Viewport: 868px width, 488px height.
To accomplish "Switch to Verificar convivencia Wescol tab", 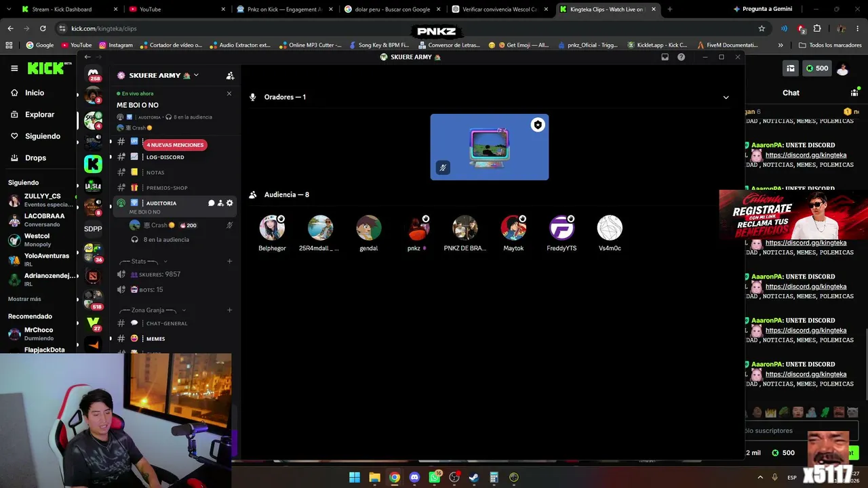I will (x=500, y=9).
